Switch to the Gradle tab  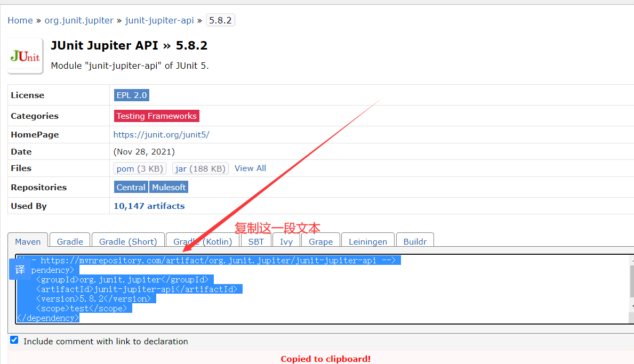click(70, 241)
